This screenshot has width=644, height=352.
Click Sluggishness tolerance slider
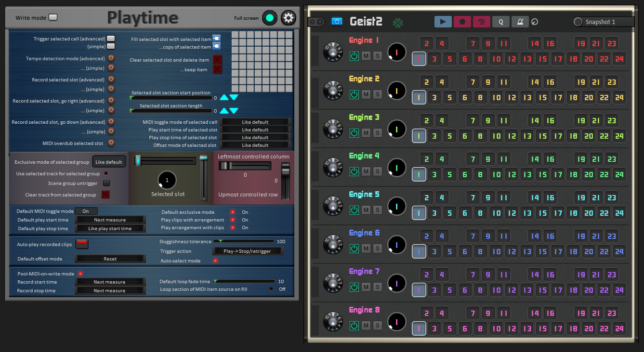[244, 241]
